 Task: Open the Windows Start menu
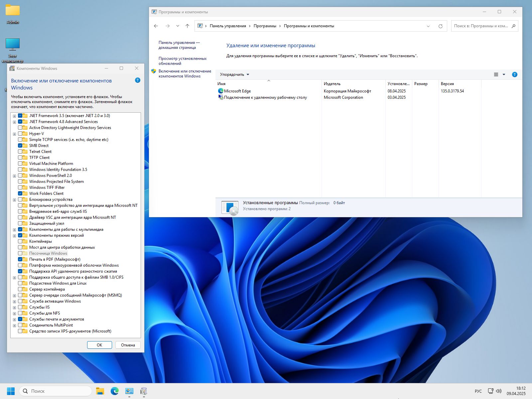11,391
